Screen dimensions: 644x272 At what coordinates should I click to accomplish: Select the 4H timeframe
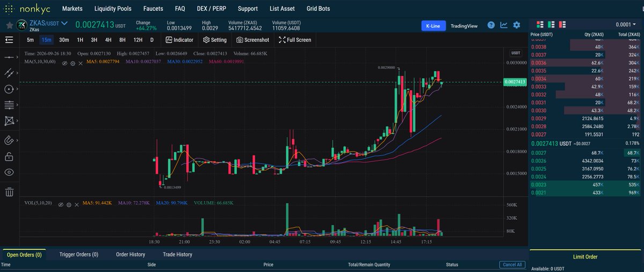[x=108, y=40]
